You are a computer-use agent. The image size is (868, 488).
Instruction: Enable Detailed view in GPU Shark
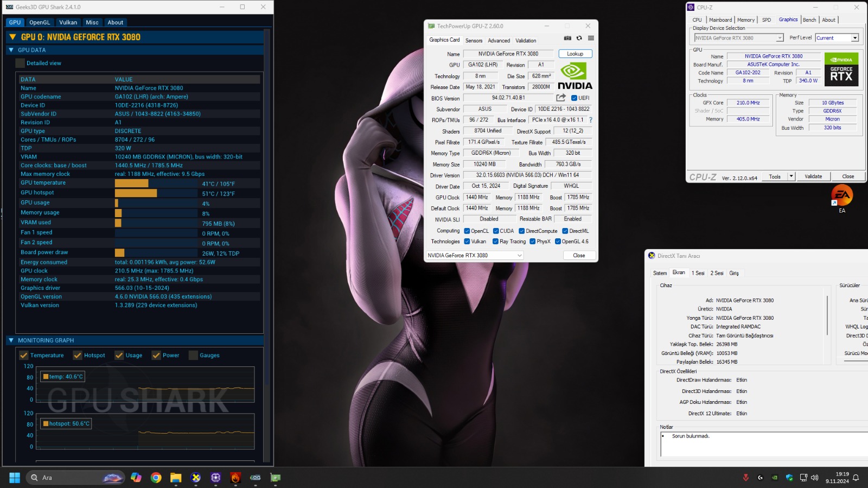click(x=20, y=63)
